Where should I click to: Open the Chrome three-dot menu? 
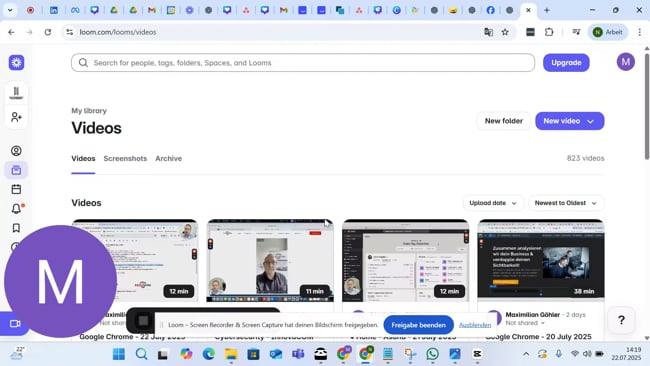(x=640, y=32)
